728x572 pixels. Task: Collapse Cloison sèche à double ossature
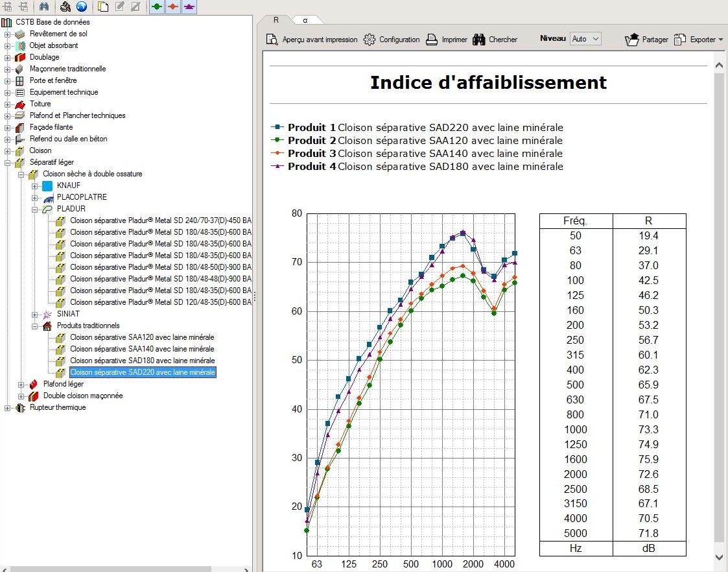(21, 174)
